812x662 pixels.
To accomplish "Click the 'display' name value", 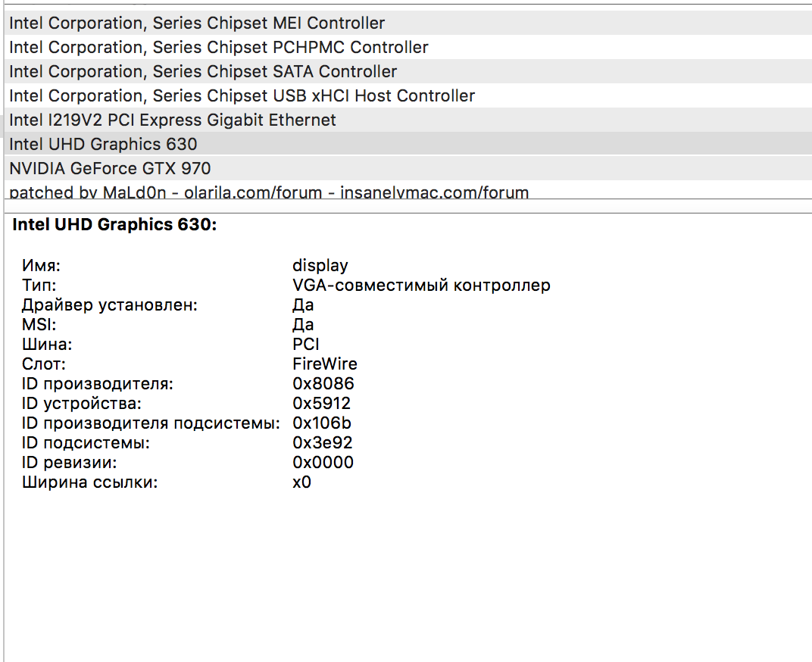I will [x=320, y=266].
